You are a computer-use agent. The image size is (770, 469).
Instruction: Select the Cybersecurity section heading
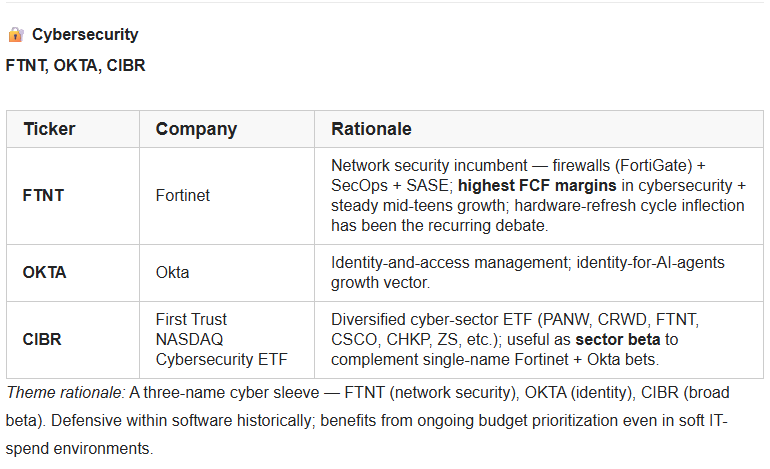click(x=85, y=35)
